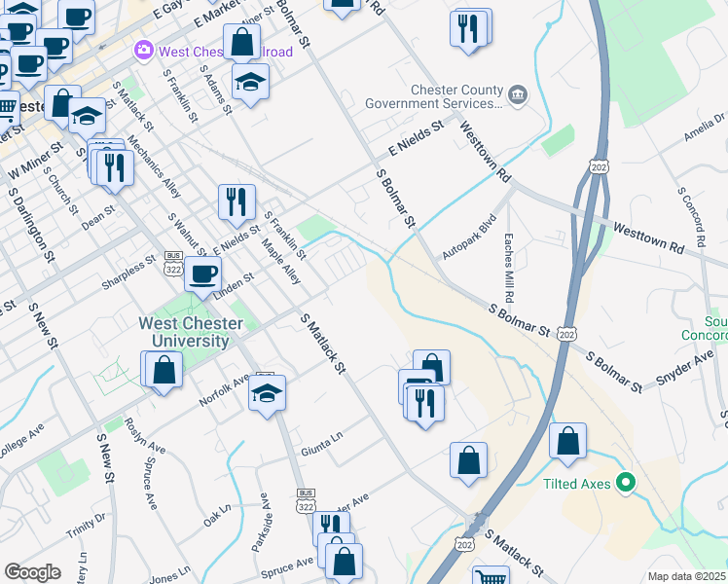Click the S Concord Rd street label
The image size is (728, 584).
(x=692, y=217)
